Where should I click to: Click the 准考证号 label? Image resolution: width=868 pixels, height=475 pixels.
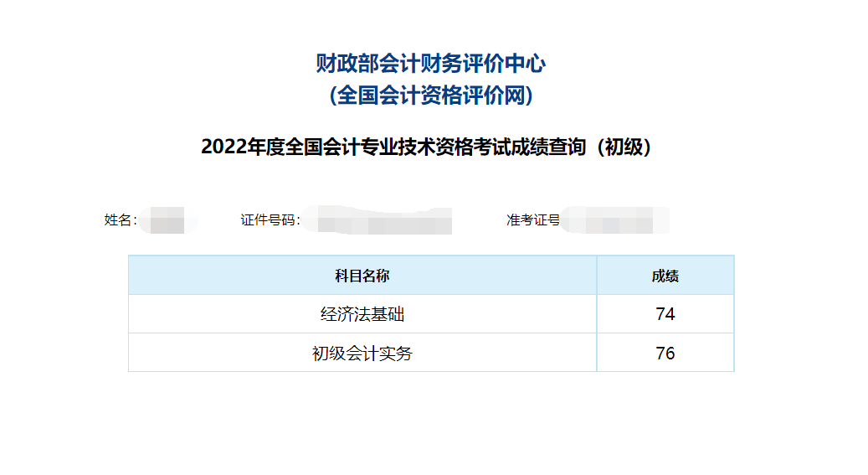pyautogui.click(x=532, y=220)
